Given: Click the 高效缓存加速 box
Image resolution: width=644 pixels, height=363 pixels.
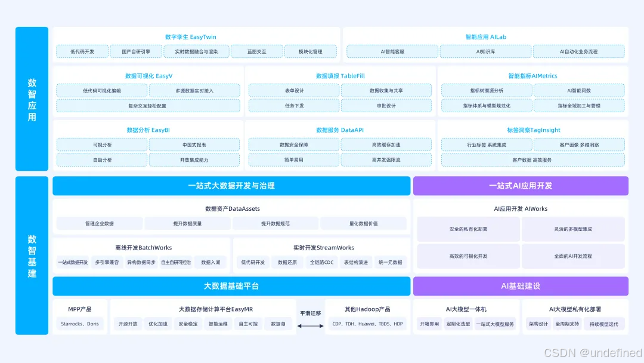Looking at the screenshot, I should [386, 144].
